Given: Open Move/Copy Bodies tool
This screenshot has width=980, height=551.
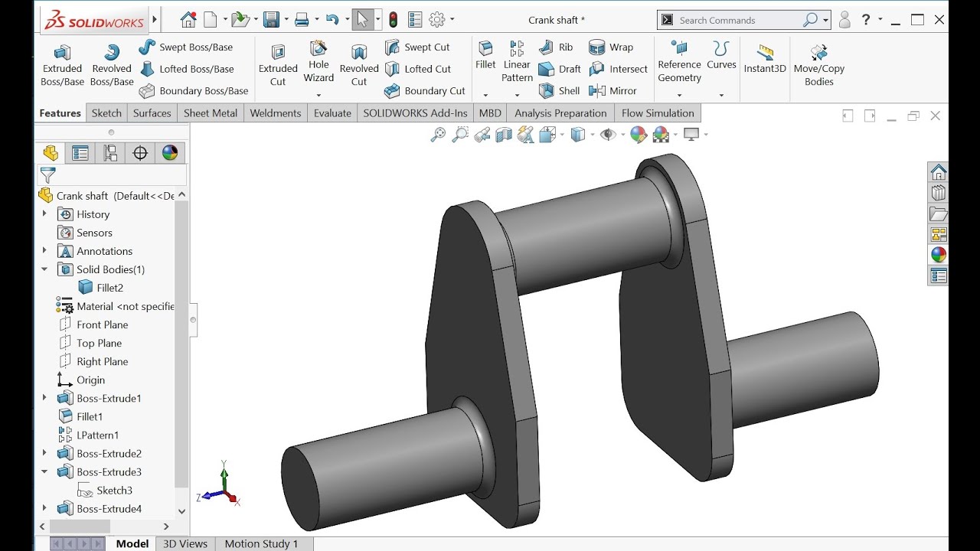Looking at the screenshot, I should 818,66.
